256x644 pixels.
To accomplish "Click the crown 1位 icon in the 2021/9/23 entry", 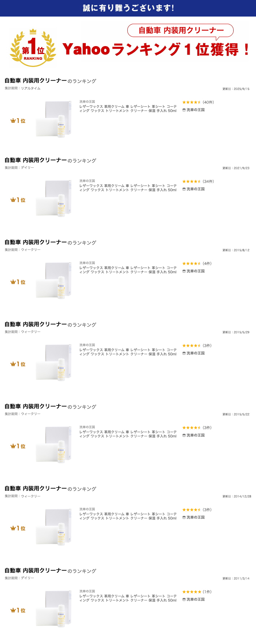I will click(18, 200).
